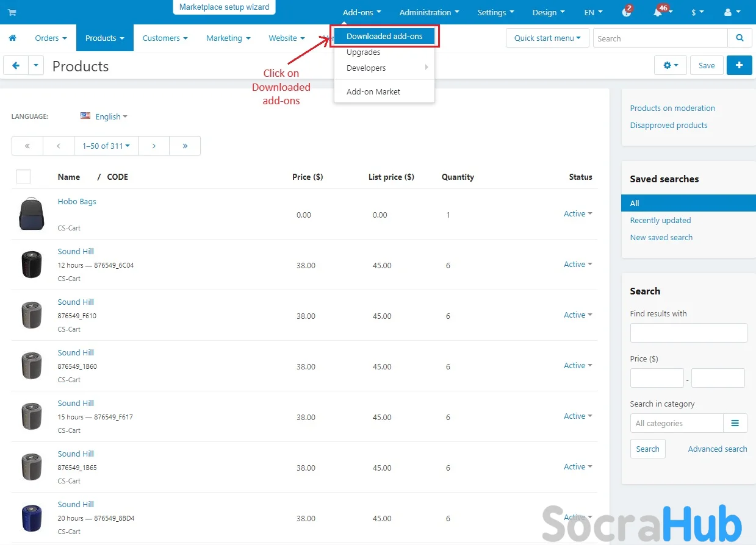Open the gear settings dropdown

(x=670, y=65)
